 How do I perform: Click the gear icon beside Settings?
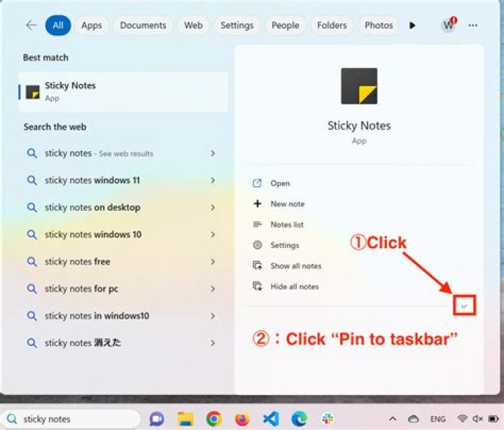point(257,245)
